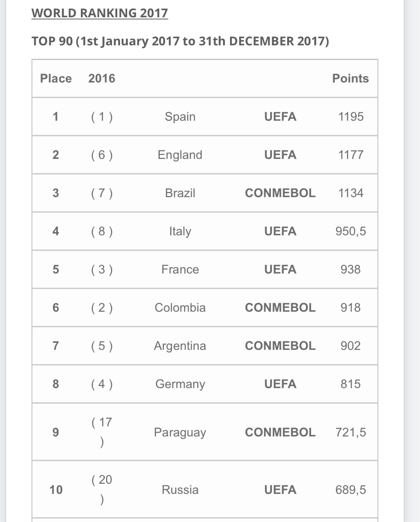Click the (17) previous rank in Paraguay row
The height and width of the screenshot is (522, 420).
pyautogui.click(x=102, y=432)
